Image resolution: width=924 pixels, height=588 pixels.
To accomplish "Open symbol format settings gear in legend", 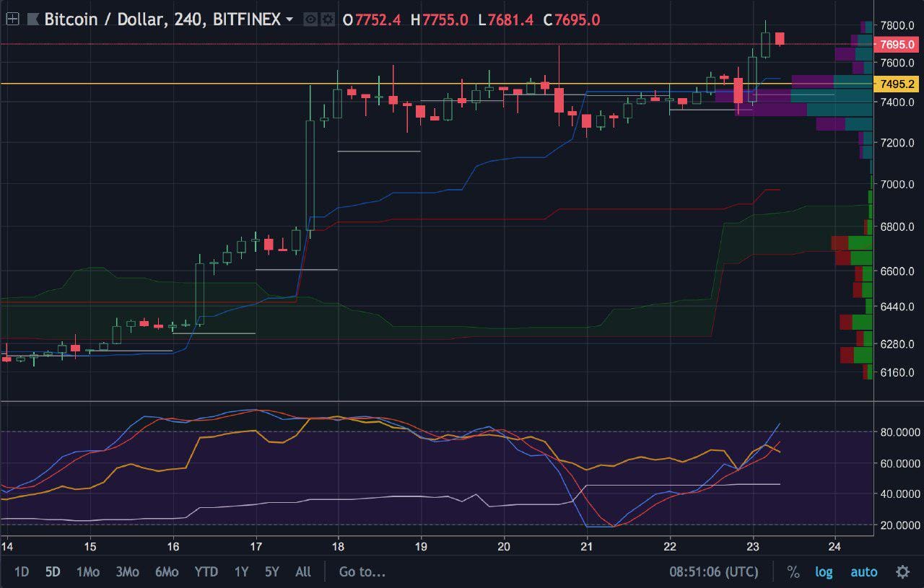I will 327,19.
